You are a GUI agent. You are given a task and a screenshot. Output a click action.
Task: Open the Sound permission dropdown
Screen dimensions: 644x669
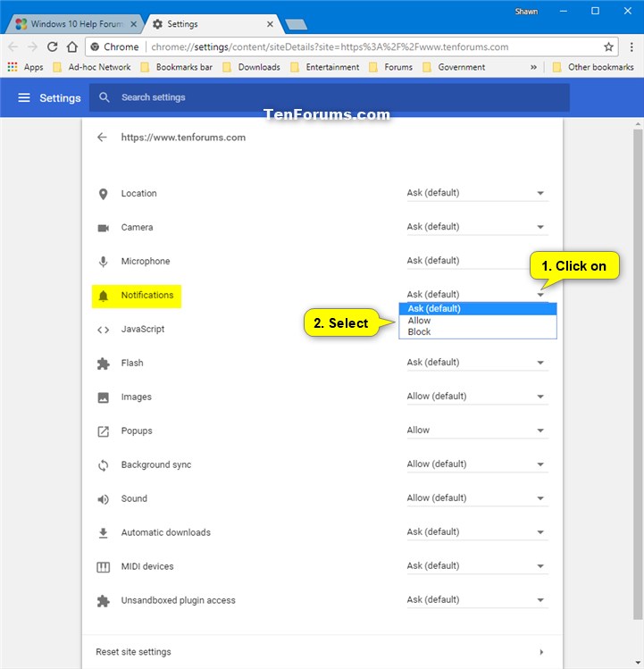pos(477,498)
